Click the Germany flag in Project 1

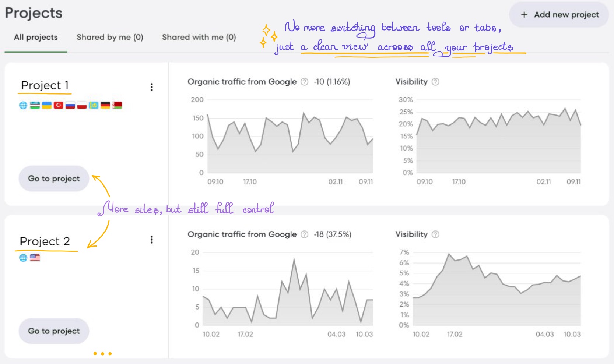tap(105, 105)
